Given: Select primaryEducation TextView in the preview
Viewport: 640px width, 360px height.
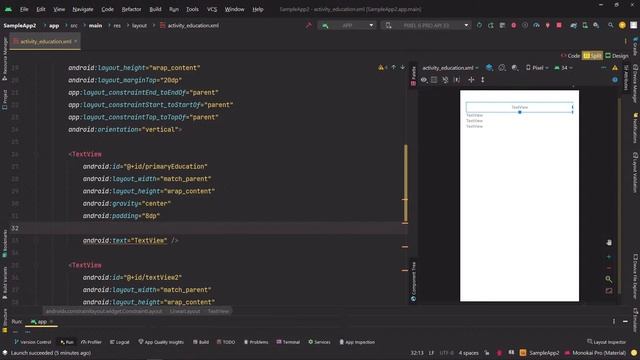Looking at the screenshot, I should coord(519,107).
